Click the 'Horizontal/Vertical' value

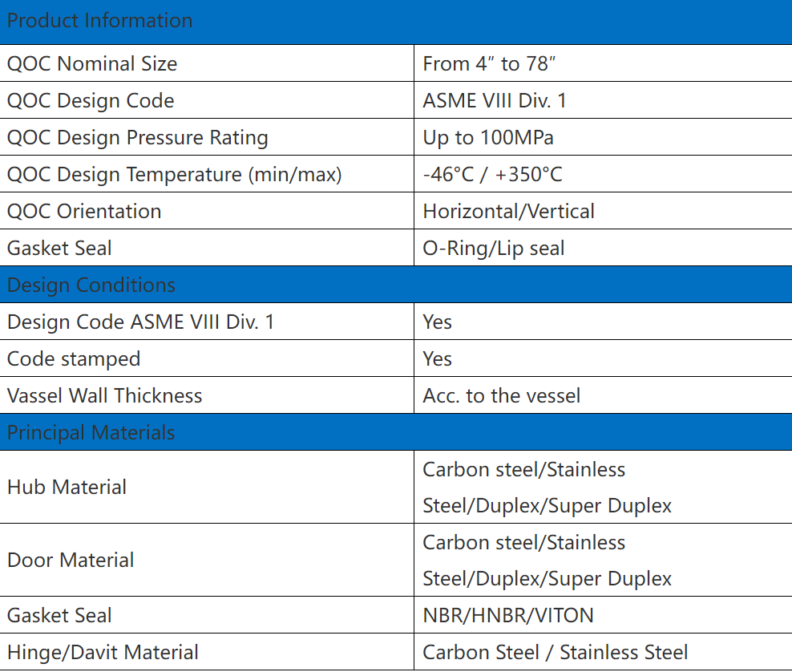click(x=509, y=211)
